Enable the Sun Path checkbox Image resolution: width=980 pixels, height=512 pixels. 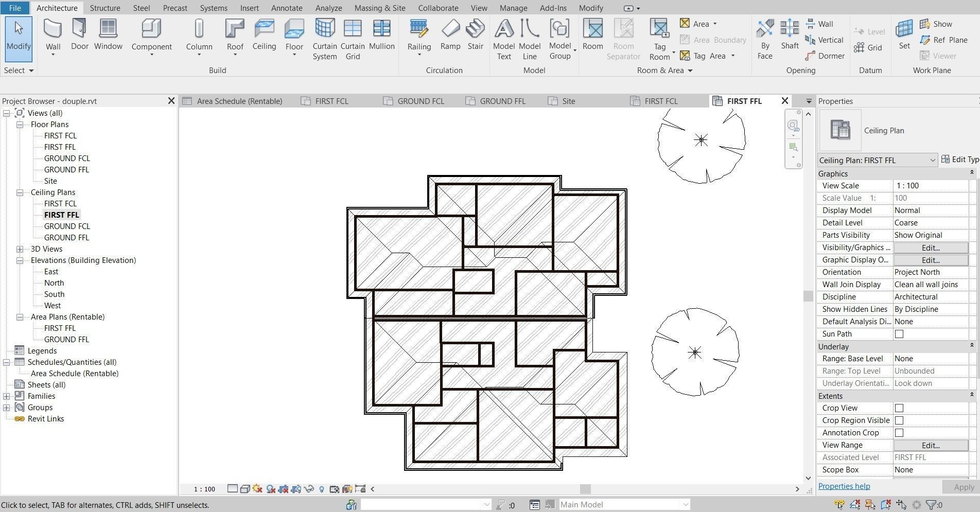(899, 334)
